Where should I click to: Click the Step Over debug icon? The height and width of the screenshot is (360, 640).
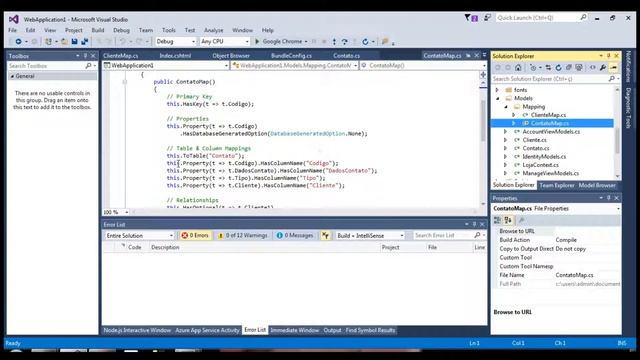coord(345,42)
